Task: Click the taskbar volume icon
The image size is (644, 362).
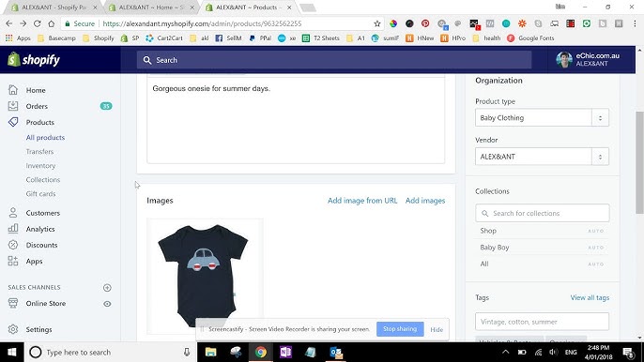Action: (554, 352)
